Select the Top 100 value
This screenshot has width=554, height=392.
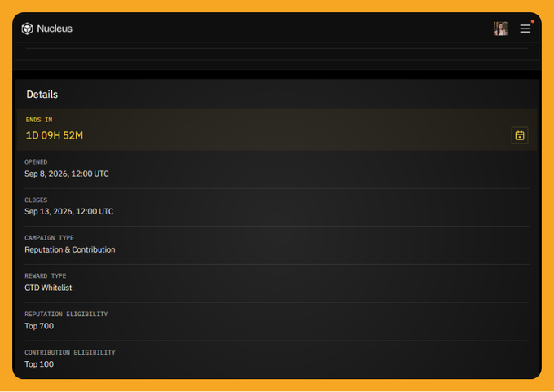[x=39, y=364]
